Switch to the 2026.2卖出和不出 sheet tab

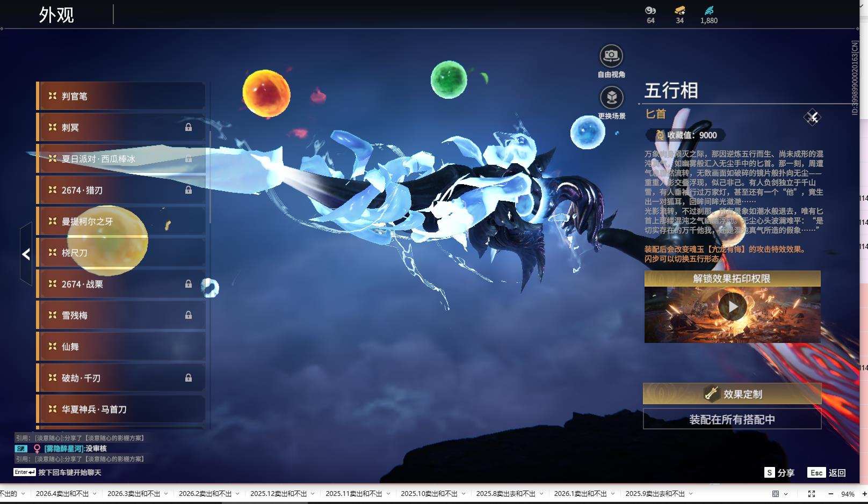205,494
